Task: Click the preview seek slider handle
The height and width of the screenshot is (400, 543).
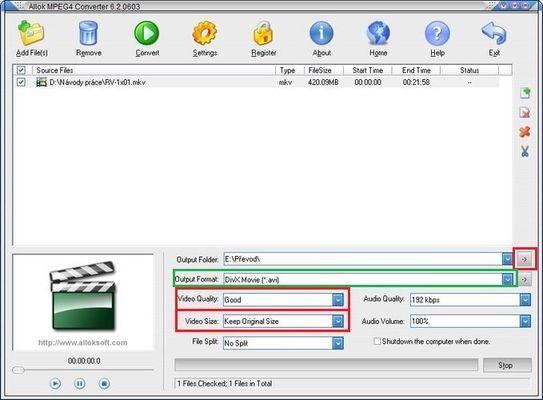Action: [x=18, y=370]
